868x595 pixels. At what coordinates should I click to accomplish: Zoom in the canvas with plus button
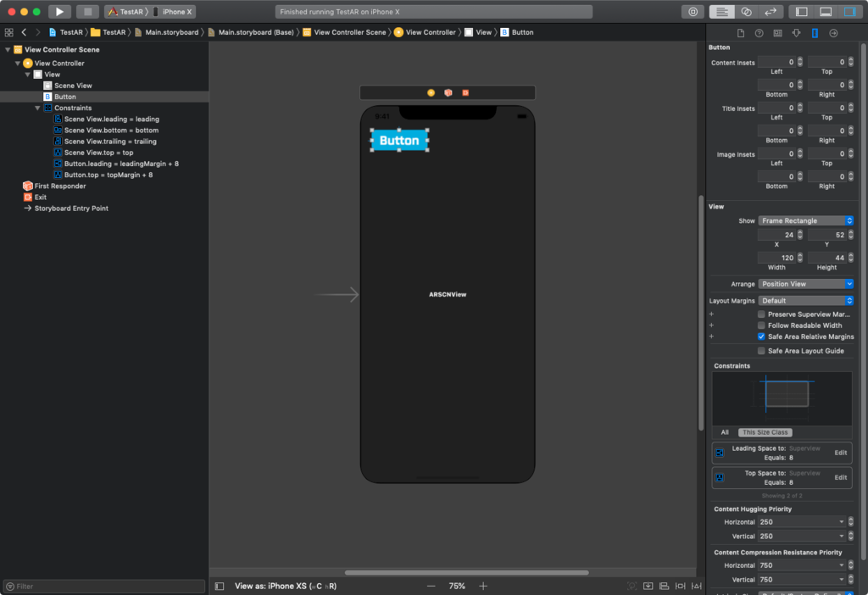(482, 586)
